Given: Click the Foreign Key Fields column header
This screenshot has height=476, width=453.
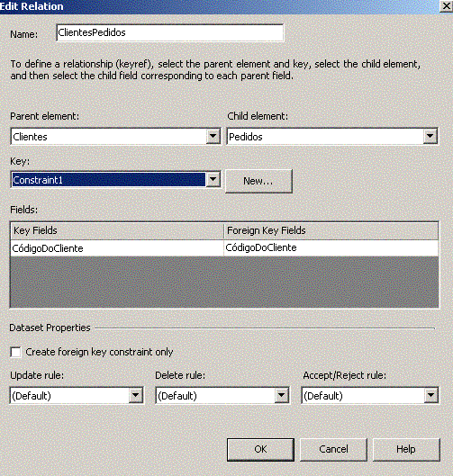Looking at the screenshot, I should tap(331, 230).
